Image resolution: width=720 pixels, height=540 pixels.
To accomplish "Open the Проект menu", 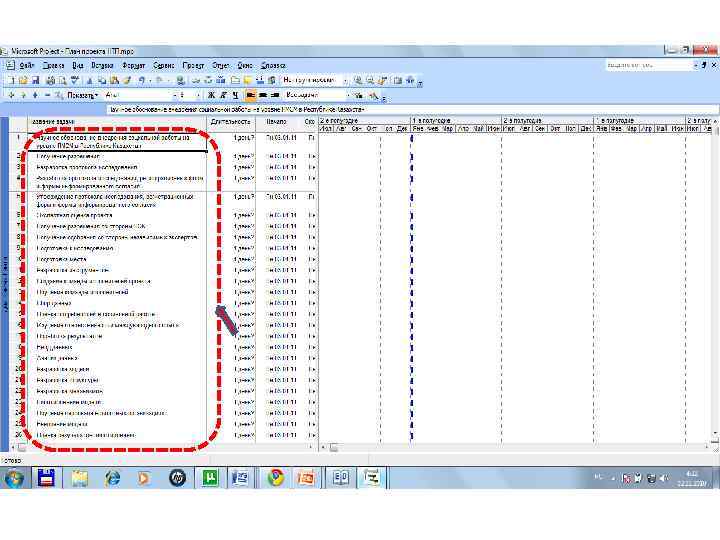I will [x=193, y=66].
